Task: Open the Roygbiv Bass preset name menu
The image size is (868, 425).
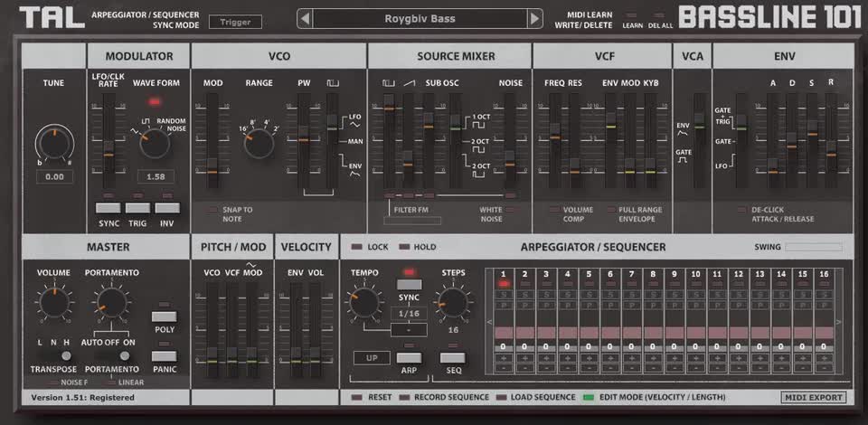Action: tap(420, 19)
